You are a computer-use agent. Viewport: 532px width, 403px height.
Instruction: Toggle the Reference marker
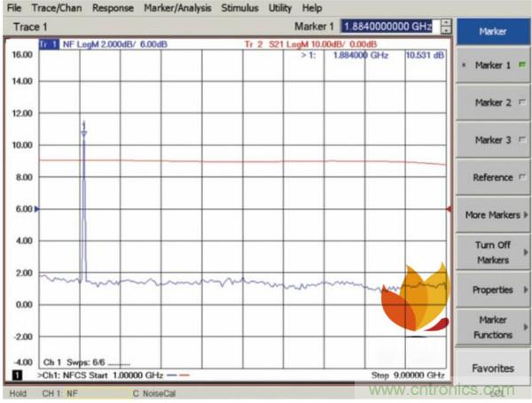[492, 177]
